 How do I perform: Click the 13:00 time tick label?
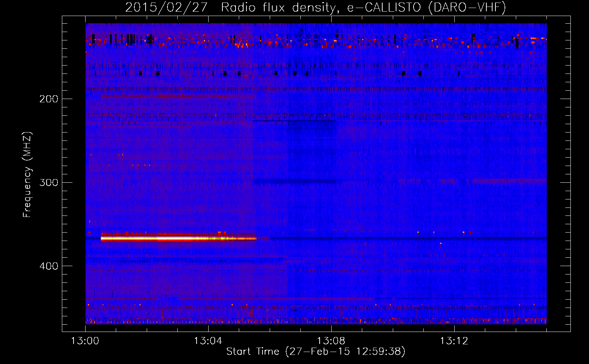(85, 341)
